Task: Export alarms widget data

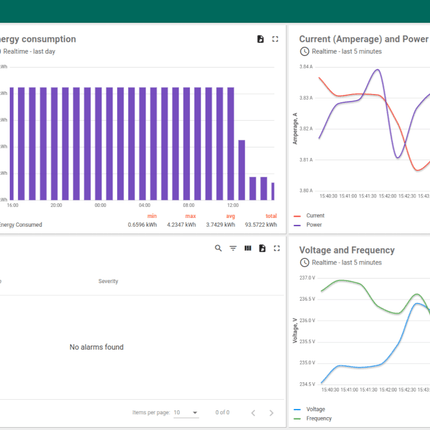Action: 262,248
